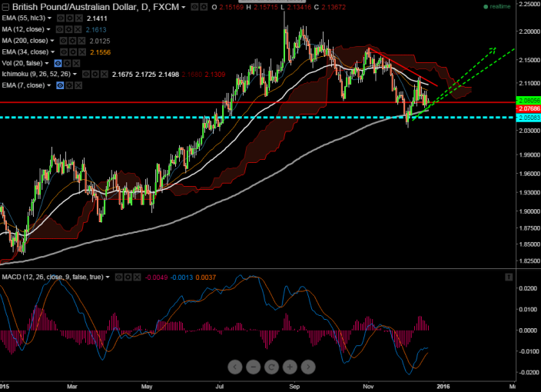Open dropdown arrow for MACD (12, 26, close, 9)

(108, 277)
